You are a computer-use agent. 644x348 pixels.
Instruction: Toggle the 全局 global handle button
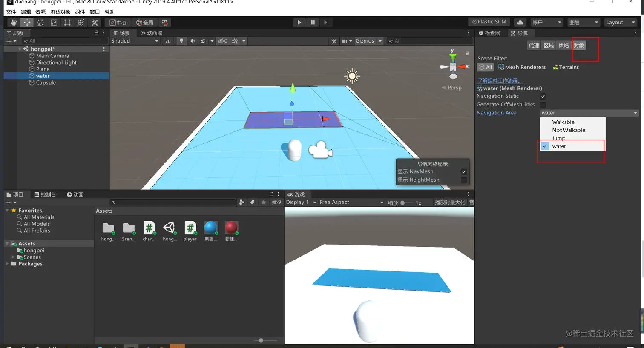pyautogui.click(x=144, y=23)
